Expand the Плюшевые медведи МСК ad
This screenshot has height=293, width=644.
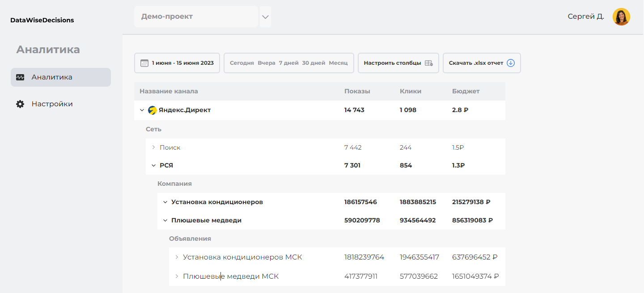177,276
